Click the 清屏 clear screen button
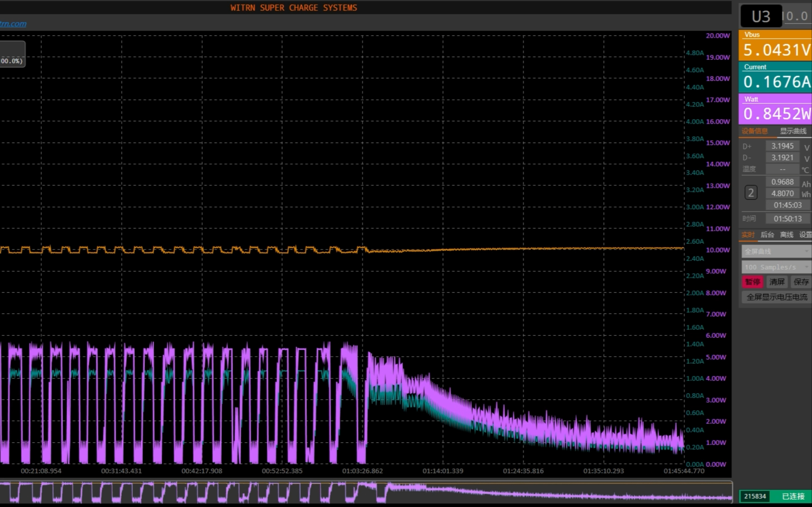 coord(776,282)
